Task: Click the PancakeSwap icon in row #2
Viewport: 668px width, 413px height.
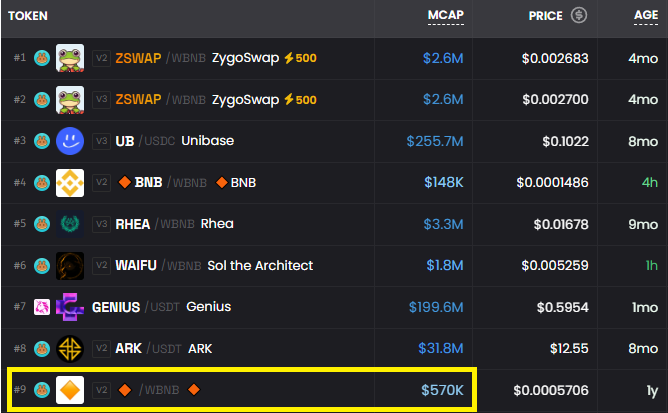Action: [42, 100]
